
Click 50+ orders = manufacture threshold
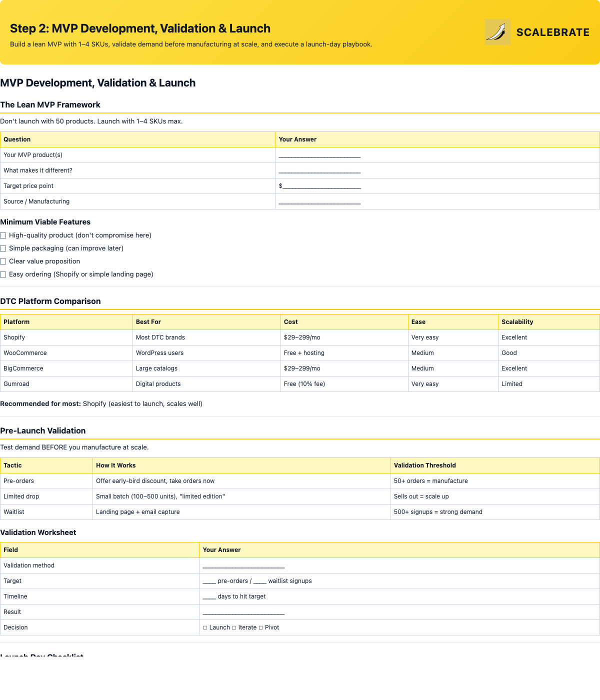495,481
